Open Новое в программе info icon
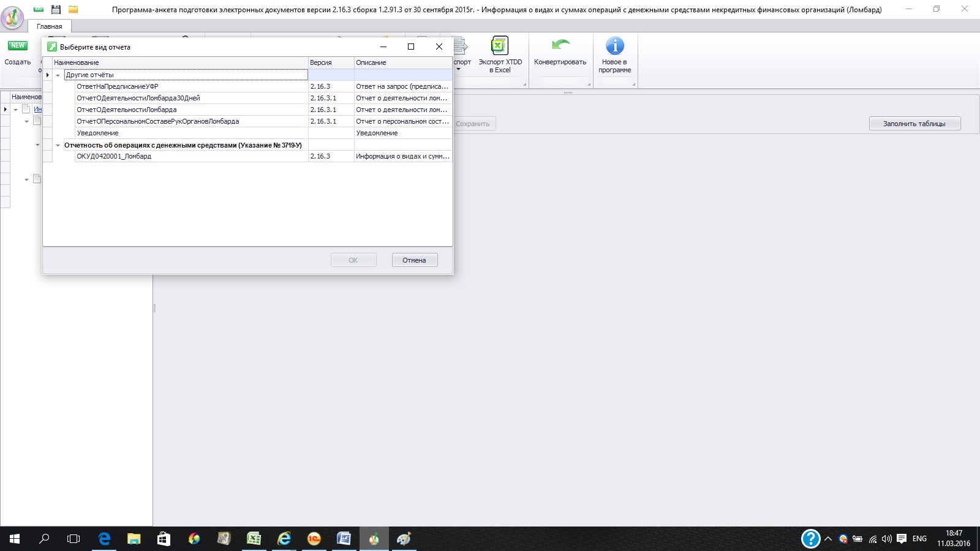 tap(614, 47)
